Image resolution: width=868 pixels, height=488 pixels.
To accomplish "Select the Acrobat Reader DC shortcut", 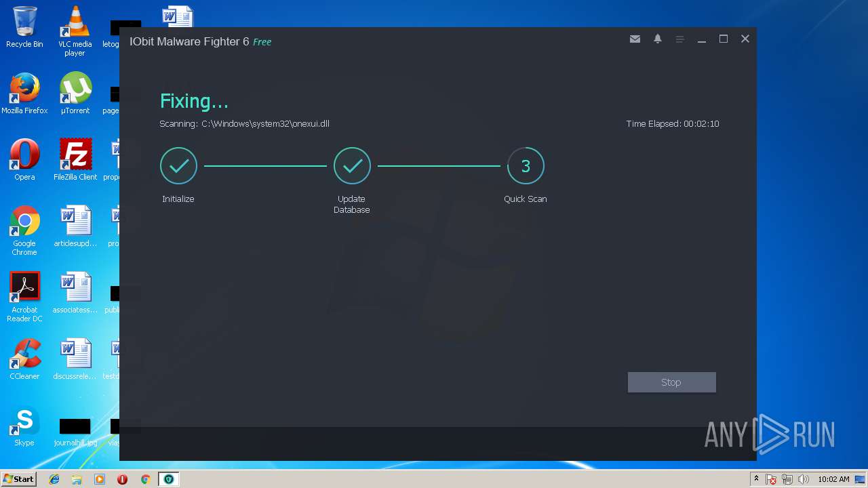I will click(24, 298).
